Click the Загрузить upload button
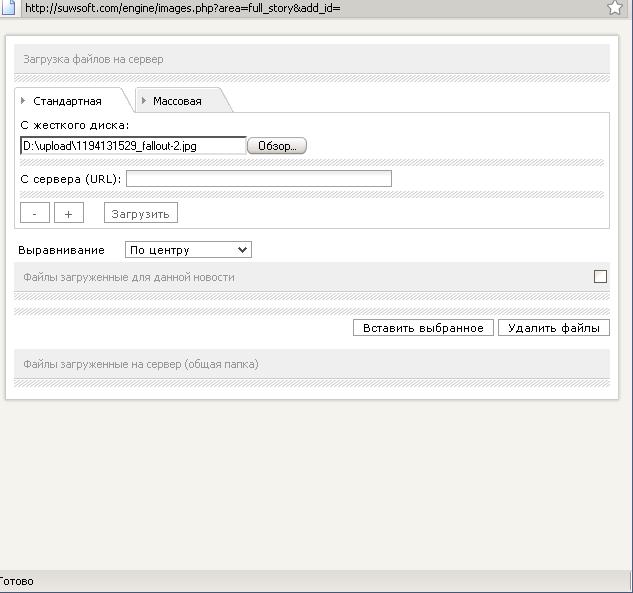Image resolution: width=633 pixels, height=593 pixels. tap(140, 213)
